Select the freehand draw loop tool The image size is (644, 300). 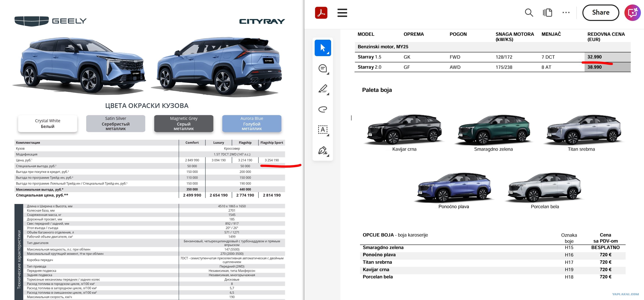click(323, 109)
